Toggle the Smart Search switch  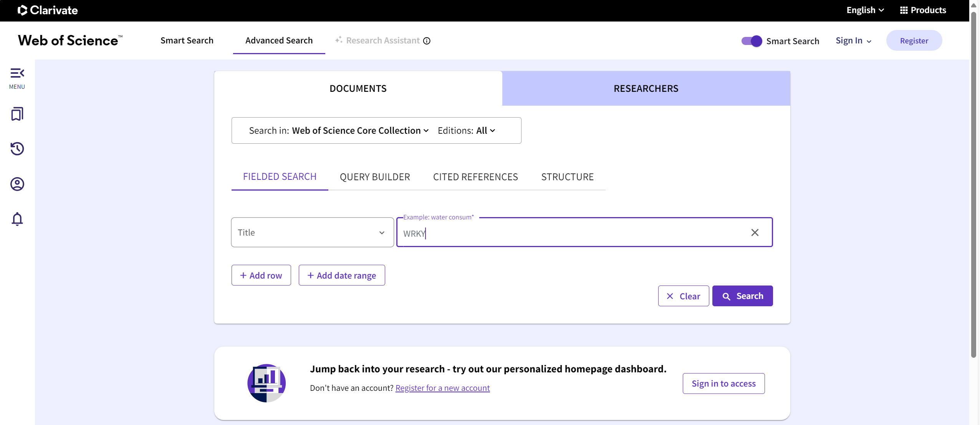[x=752, y=41]
